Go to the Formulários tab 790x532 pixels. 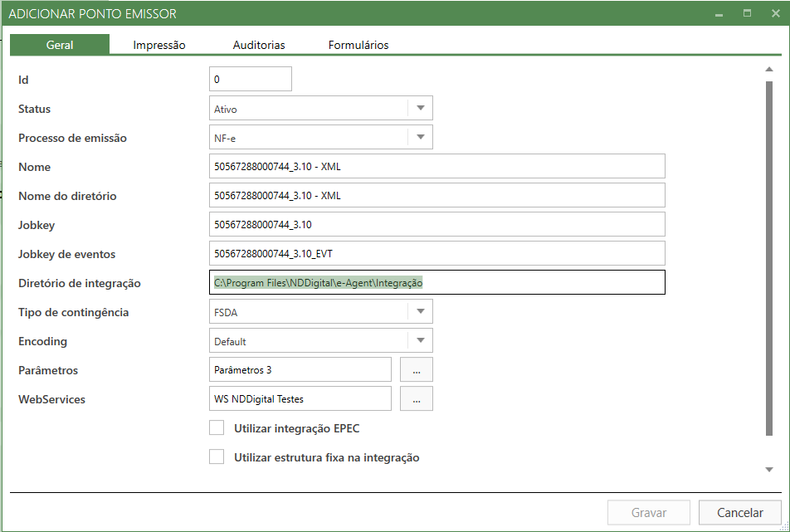click(358, 45)
